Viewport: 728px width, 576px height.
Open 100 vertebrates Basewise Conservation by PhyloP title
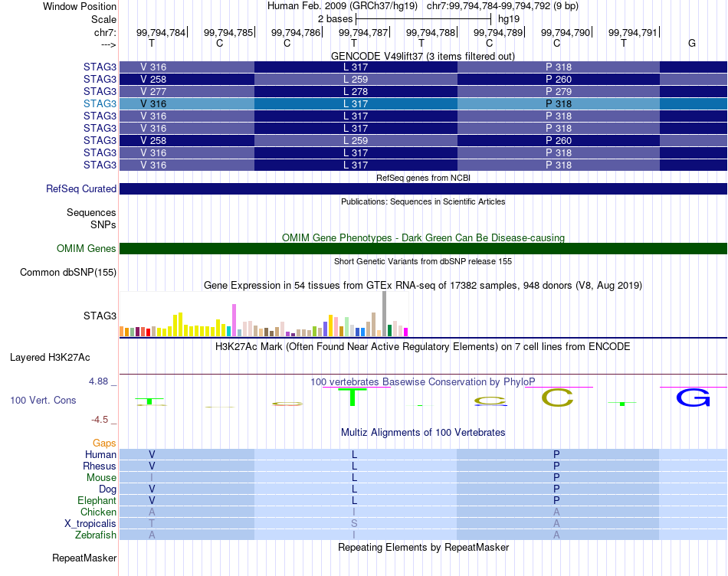pyautogui.click(x=423, y=382)
